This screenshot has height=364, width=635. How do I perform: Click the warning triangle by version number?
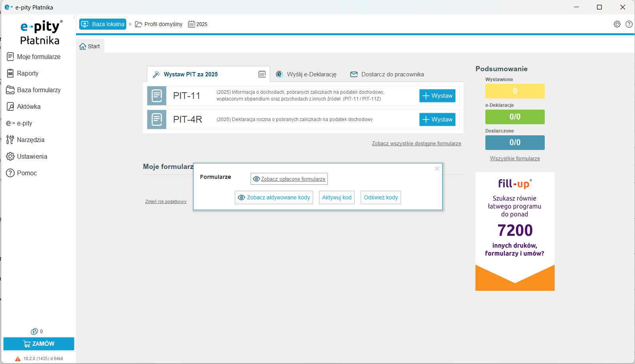pyautogui.click(x=18, y=359)
